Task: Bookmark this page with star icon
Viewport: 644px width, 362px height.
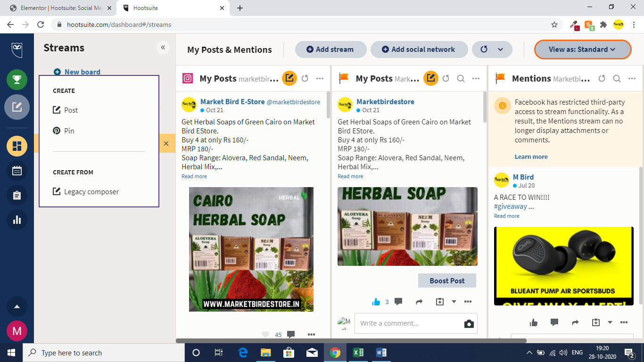Action: pos(554,25)
